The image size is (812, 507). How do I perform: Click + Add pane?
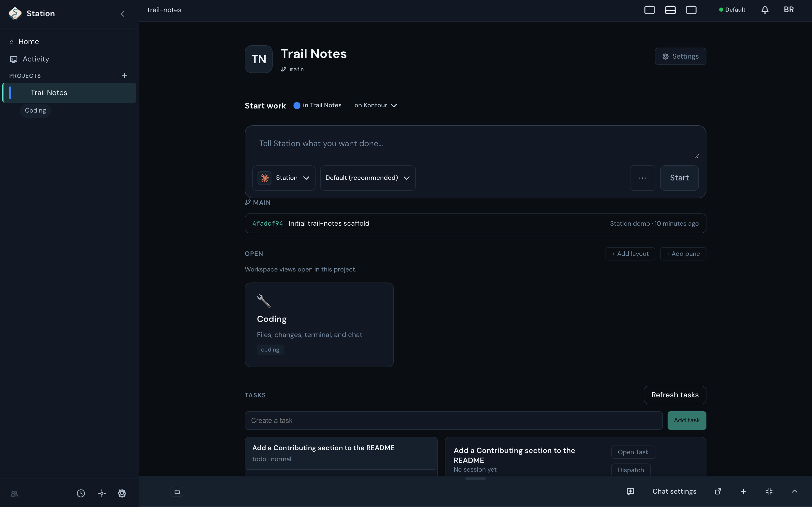[683, 254]
